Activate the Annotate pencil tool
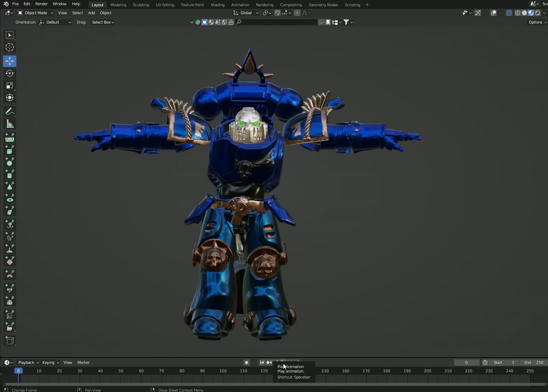Viewport: 548px width, 392px height. pyautogui.click(x=9, y=112)
